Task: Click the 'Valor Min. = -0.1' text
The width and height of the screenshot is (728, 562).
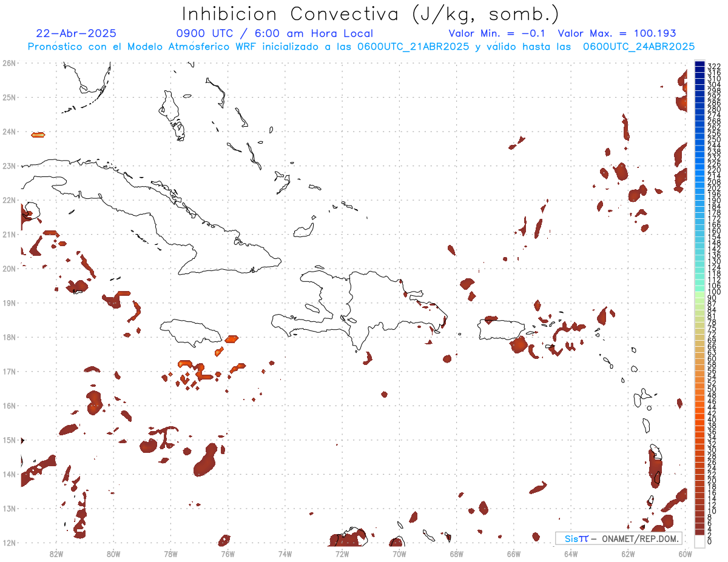Action: point(497,33)
